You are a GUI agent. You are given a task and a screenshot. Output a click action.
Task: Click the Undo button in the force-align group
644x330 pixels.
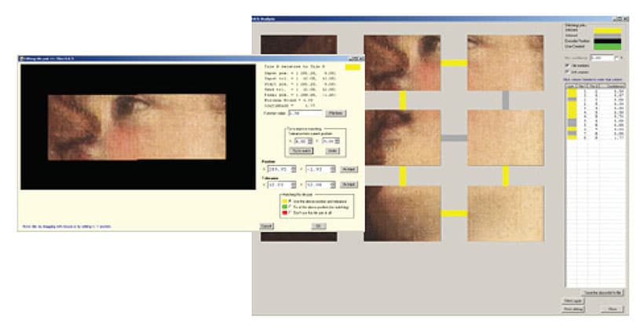click(332, 151)
